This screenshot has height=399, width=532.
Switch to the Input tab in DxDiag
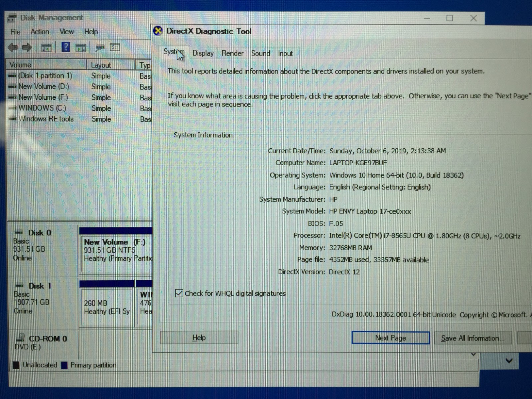(285, 53)
